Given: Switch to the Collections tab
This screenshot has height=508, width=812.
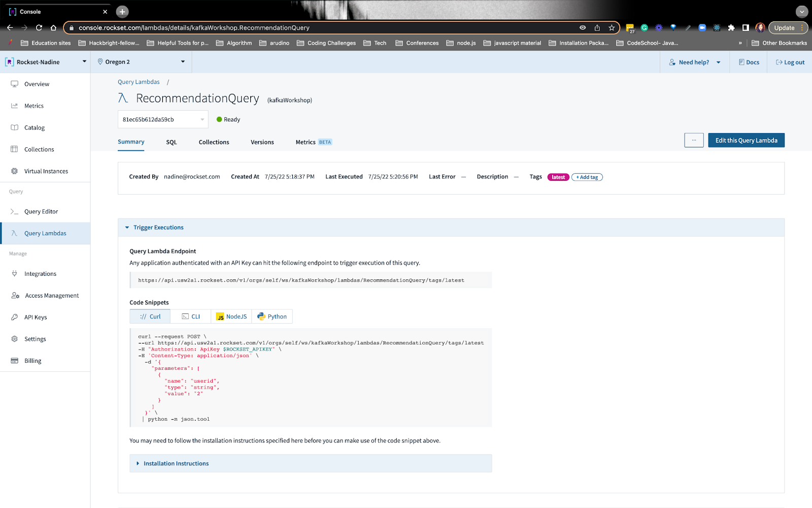Looking at the screenshot, I should (214, 142).
